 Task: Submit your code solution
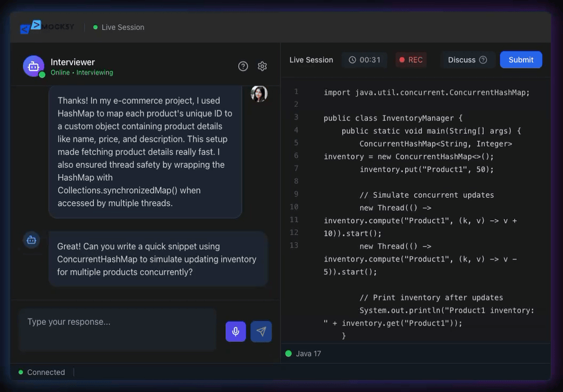tap(521, 60)
